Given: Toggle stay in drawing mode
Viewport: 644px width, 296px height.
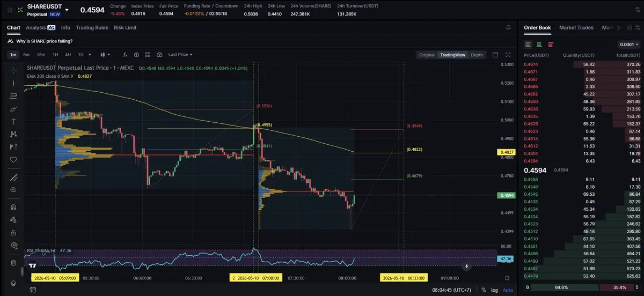Looking at the screenshot, I should pyautogui.click(x=13, y=220).
